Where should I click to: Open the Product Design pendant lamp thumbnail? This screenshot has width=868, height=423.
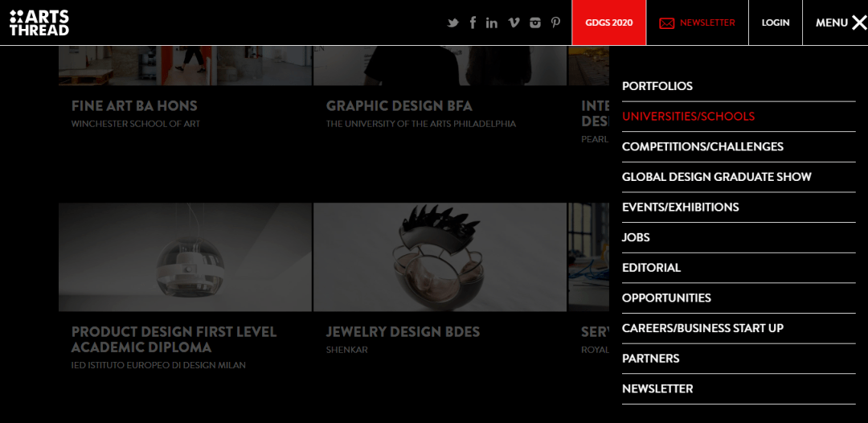(x=185, y=257)
